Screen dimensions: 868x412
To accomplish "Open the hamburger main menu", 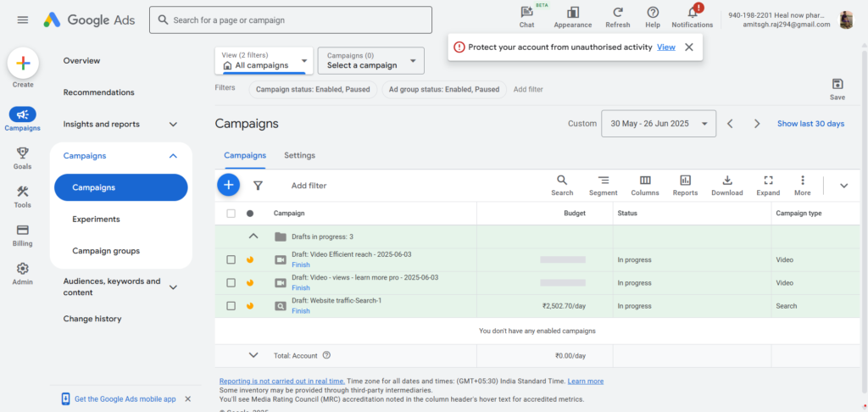I will click(23, 20).
